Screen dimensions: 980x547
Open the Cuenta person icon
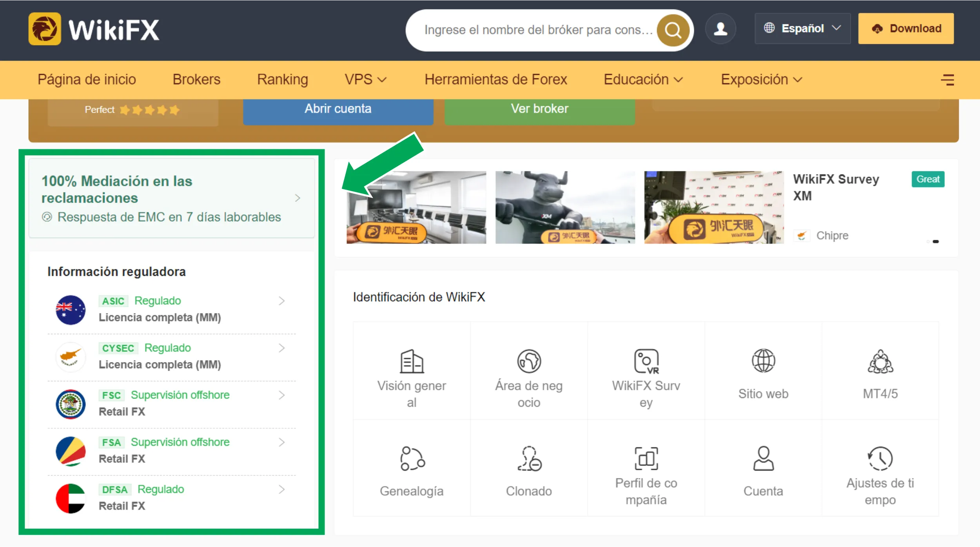(763, 458)
